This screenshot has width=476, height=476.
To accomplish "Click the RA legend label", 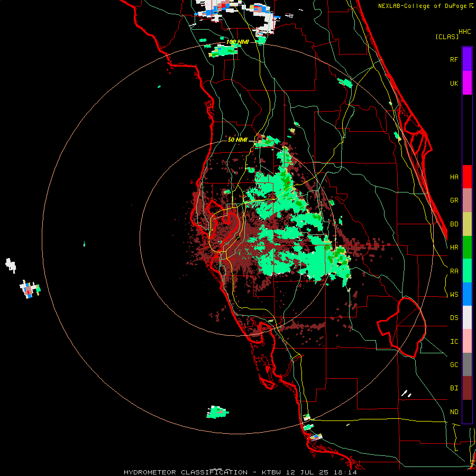I will click(x=454, y=271).
